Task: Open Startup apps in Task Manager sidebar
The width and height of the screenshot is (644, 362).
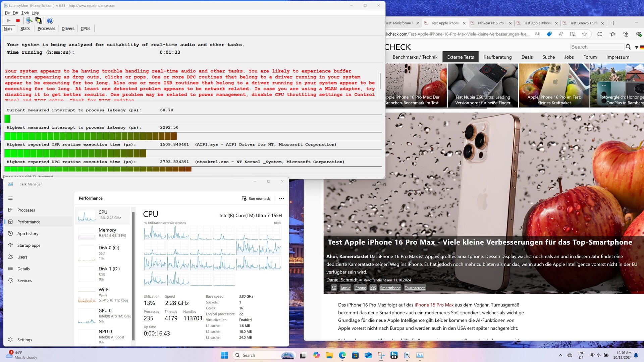Action: [29, 245]
